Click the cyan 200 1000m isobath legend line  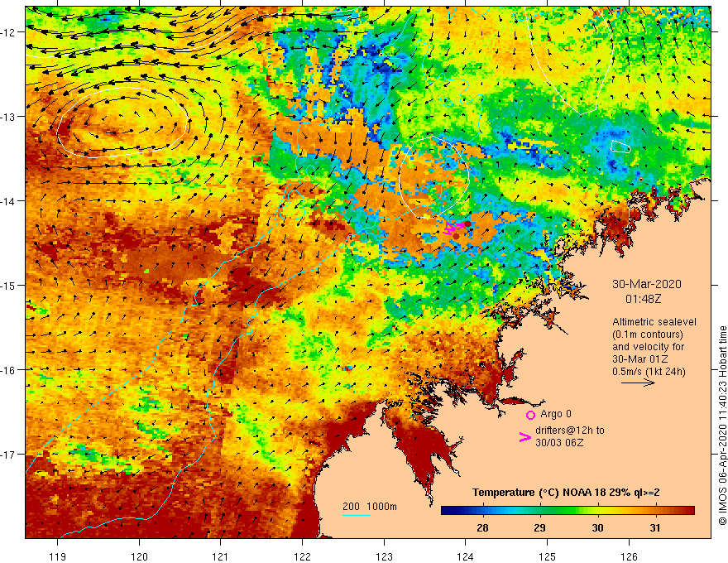(x=356, y=515)
